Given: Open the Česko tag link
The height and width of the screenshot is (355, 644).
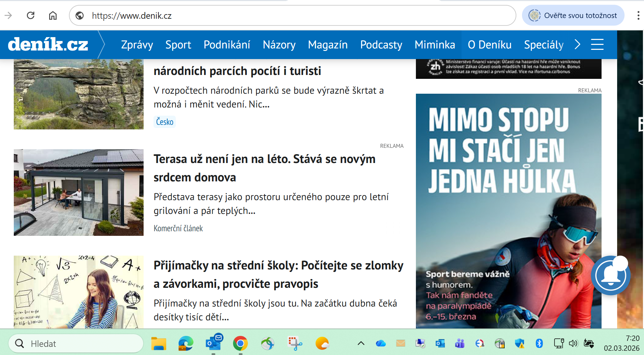Looking at the screenshot, I should point(164,122).
